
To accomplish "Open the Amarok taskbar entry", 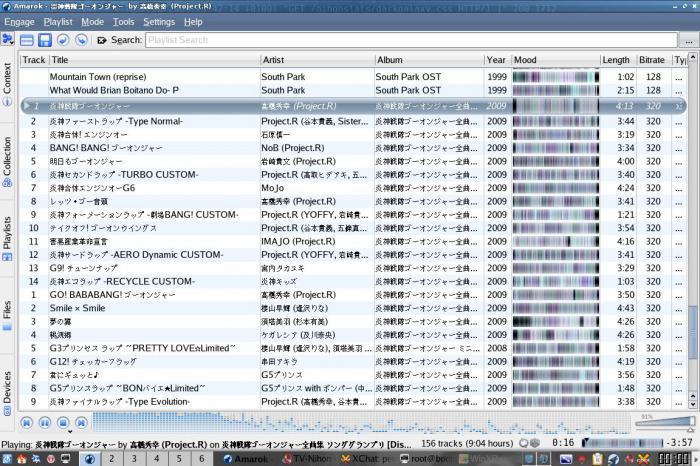I will pyautogui.click(x=246, y=459).
